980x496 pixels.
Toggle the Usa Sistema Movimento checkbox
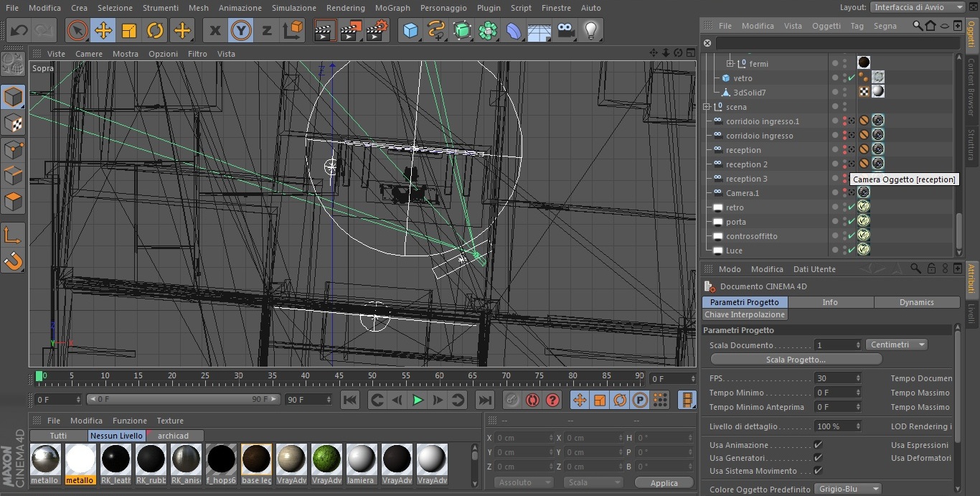tap(818, 471)
